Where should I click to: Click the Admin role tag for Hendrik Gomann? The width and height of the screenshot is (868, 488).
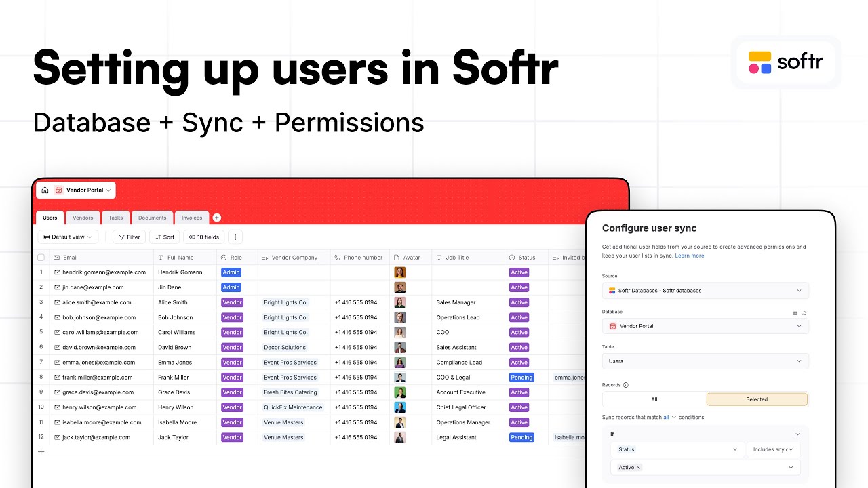click(231, 272)
